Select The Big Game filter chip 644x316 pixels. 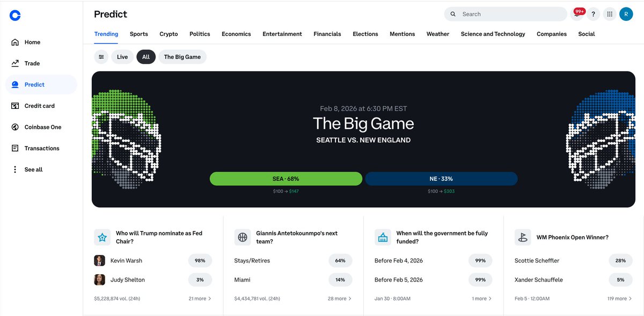182,57
